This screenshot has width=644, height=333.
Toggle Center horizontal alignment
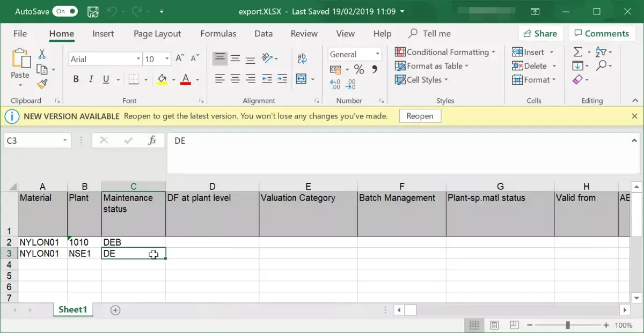pos(235,79)
